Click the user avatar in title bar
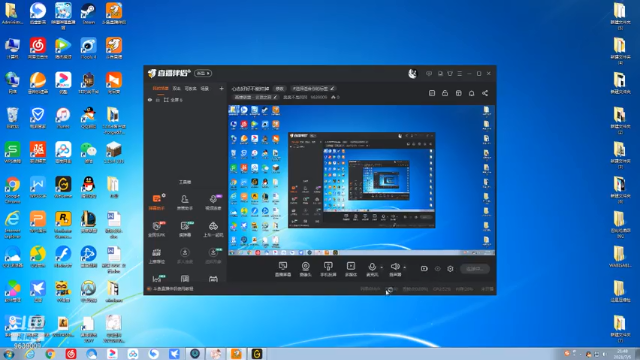Image resolution: width=640 pixels, height=360 pixels. [x=413, y=73]
